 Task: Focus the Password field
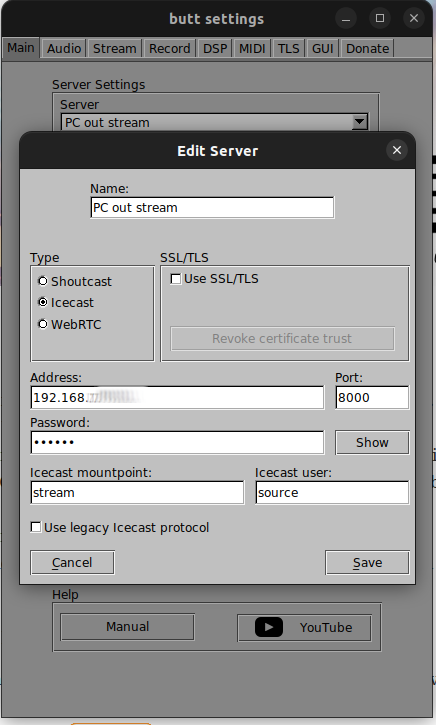pyautogui.click(x=177, y=442)
